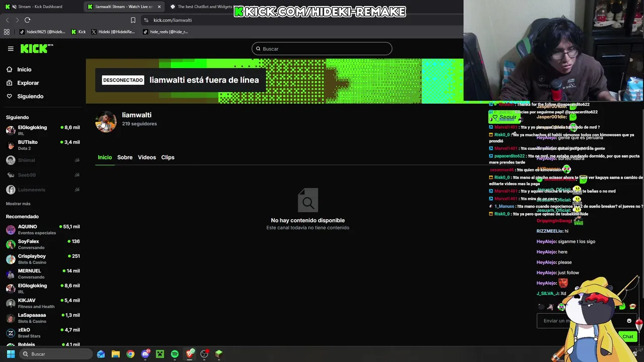Open File Explorer from the taskbar
Image resolution: width=644 pixels, height=362 pixels.
[x=116, y=354]
